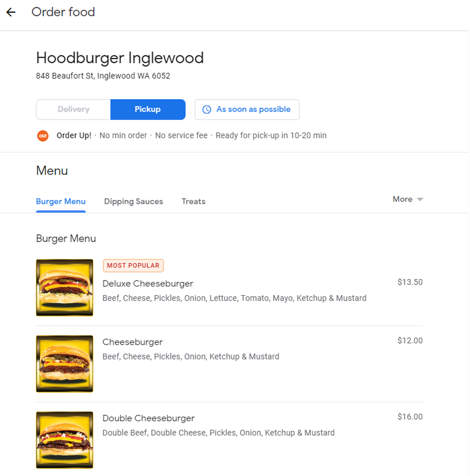470x476 pixels.
Task: Select the Double Cheeseburger item name
Action: (x=148, y=418)
